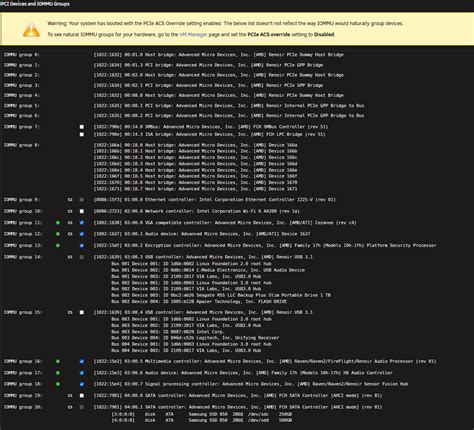
Task: Click the Host bridge Device 166a row
Action: [x=195, y=145]
